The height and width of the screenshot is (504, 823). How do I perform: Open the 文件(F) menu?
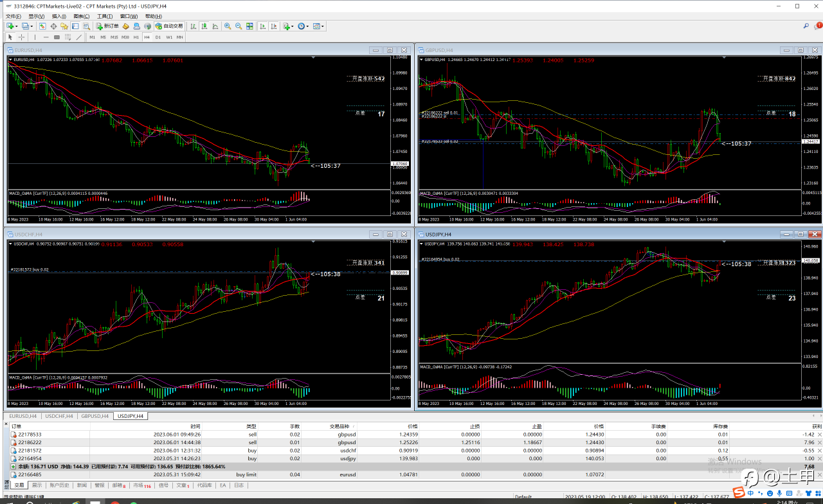click(14, 16)
